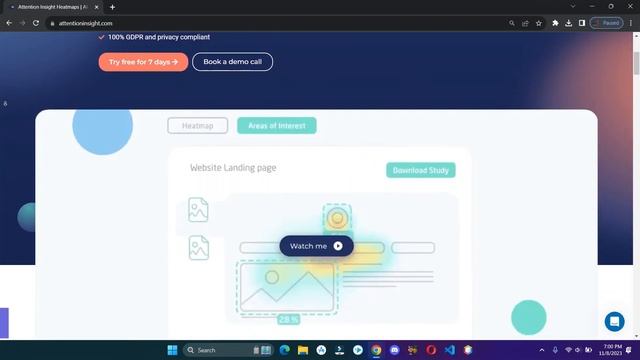This screenshot has width=640, height=360.
Task: Reload the attentioninsight.com page
Action: tap(36, 23)
